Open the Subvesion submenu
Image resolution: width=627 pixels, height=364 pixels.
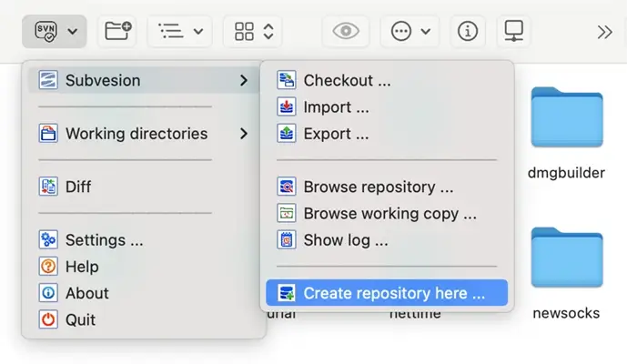coord(144,80)
